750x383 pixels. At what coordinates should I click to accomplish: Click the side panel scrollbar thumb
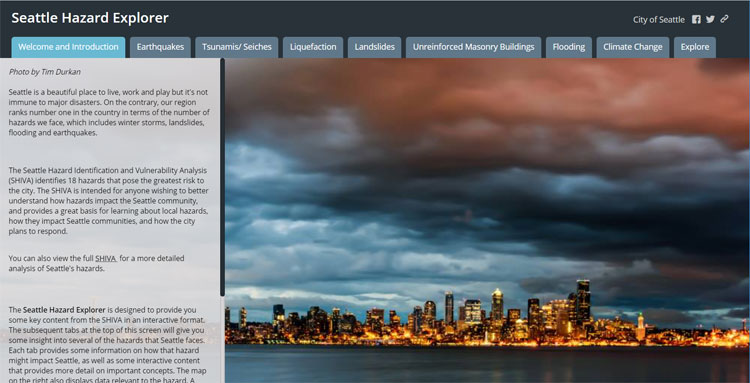pyautogui.click(x=222, y=177)
